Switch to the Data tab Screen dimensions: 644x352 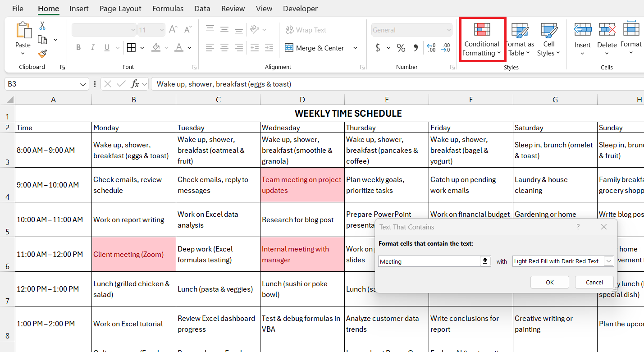pyautogui.click(x=202, y=9)
